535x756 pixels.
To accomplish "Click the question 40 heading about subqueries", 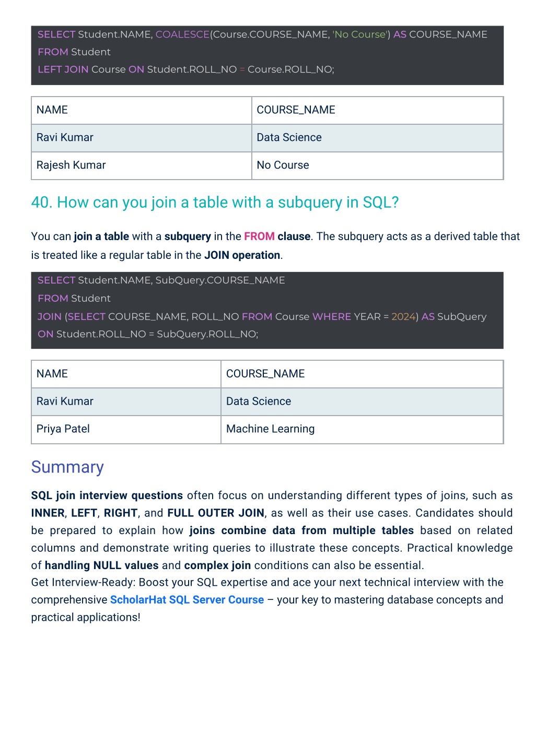I will coord(215,203).
